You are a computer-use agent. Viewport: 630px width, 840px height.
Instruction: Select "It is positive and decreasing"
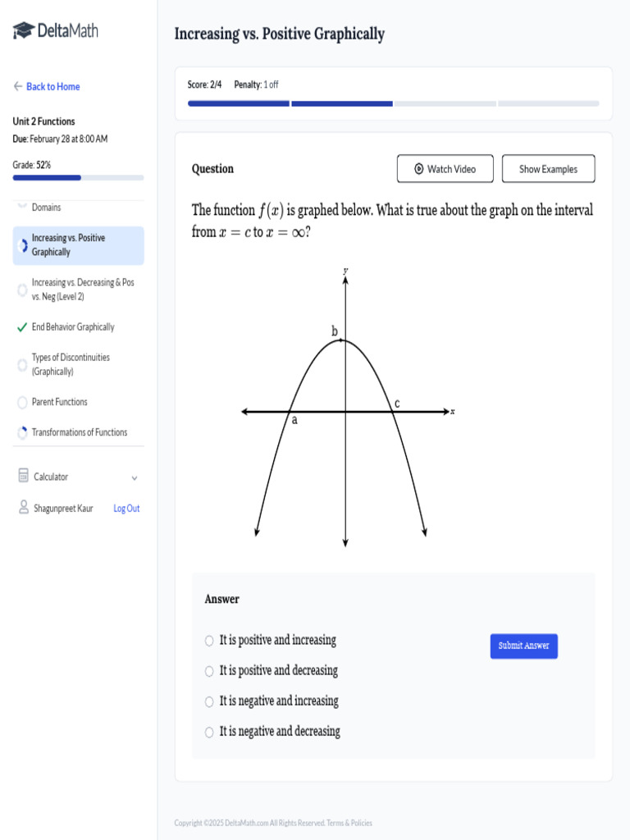[x=209, y=671]
